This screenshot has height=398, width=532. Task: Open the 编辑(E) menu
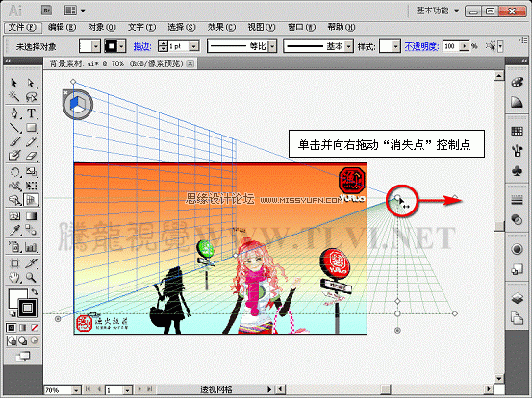pyautogui.click(x=62, y=27)
